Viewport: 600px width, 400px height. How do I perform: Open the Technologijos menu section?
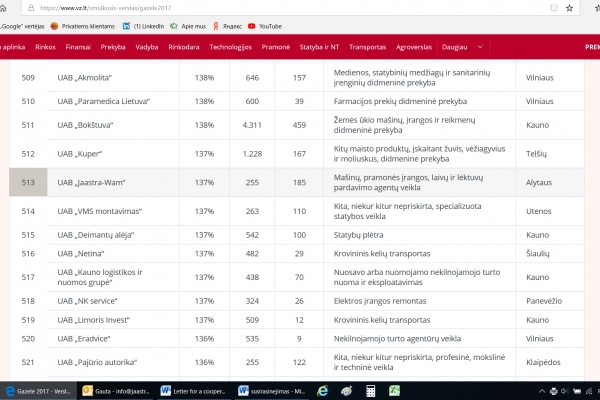(x=230, y=47)
